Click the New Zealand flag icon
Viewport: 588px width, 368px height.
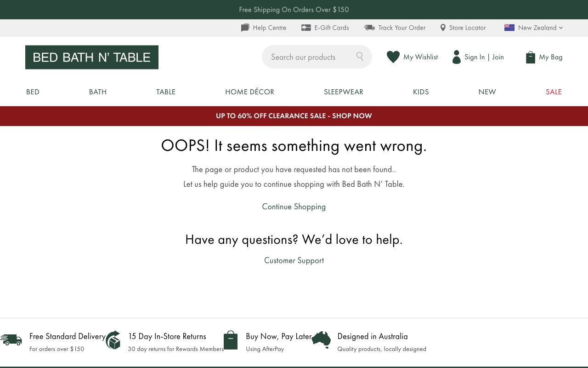509,28
